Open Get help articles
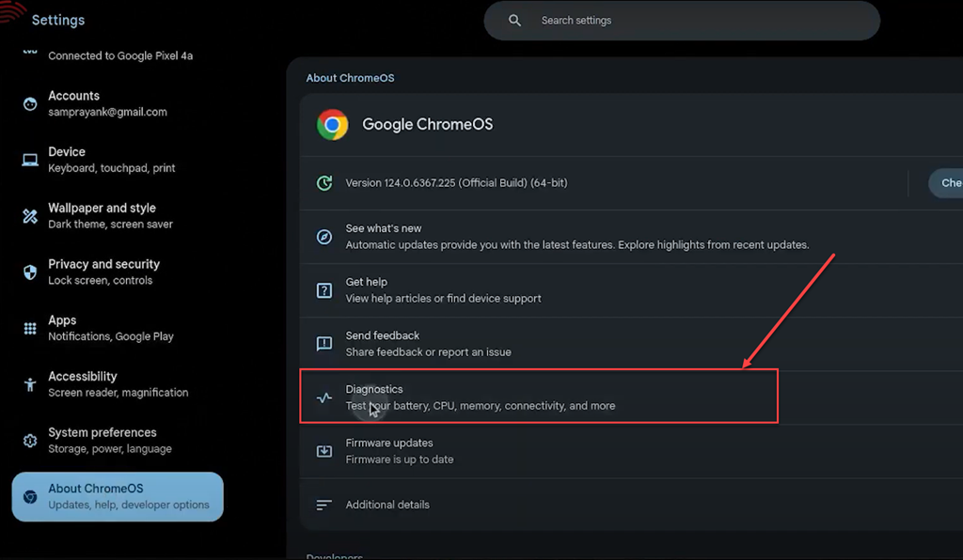Image resolution: width=963 pixels, height=560 pixels. coord(631,290)
